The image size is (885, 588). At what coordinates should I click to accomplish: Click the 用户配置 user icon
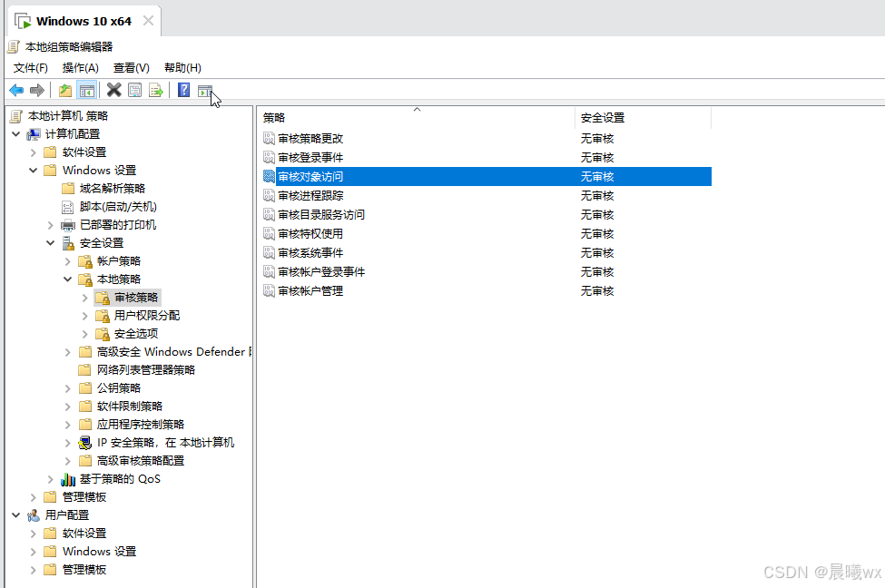(x=34, y=515)
